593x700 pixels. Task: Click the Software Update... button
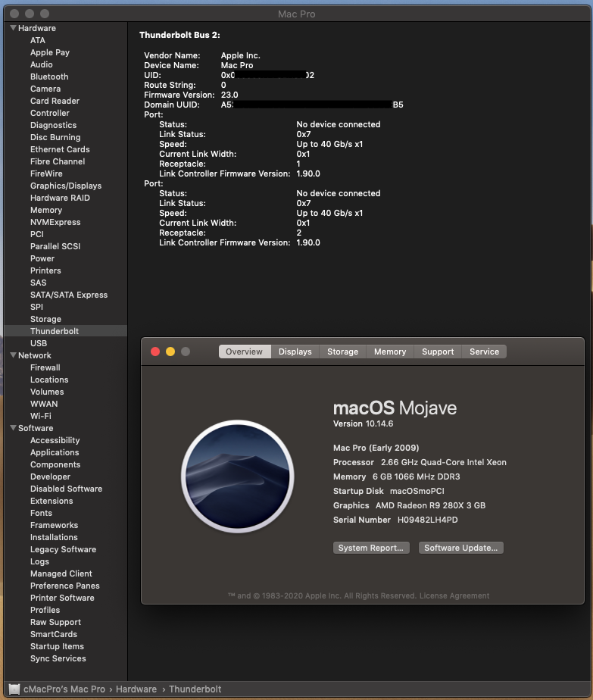(x=461, y=548)
